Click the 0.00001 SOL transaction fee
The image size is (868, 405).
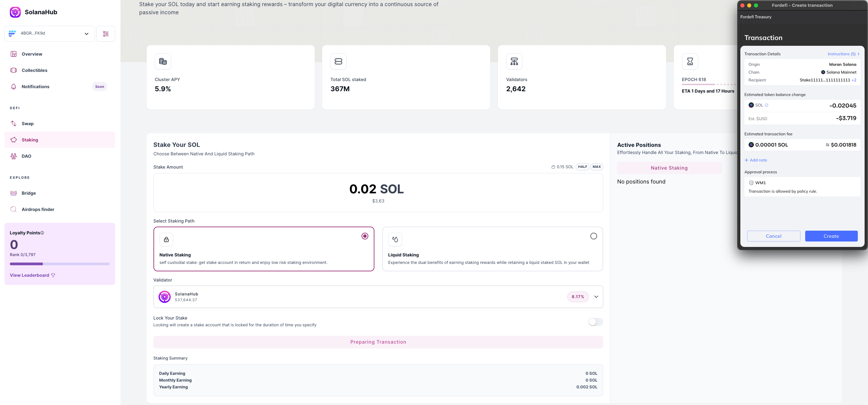pyautogui.click(x=771, y=145)
